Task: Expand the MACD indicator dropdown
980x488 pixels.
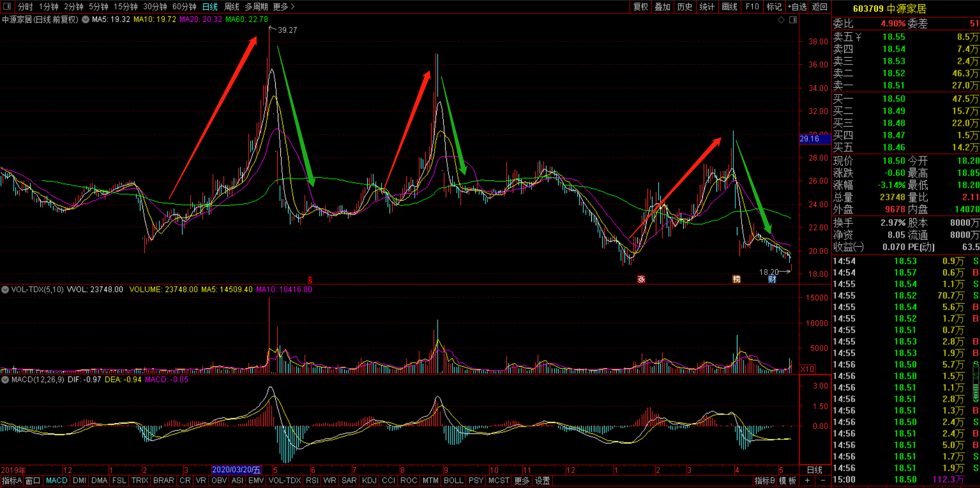Action: point(5,380)
